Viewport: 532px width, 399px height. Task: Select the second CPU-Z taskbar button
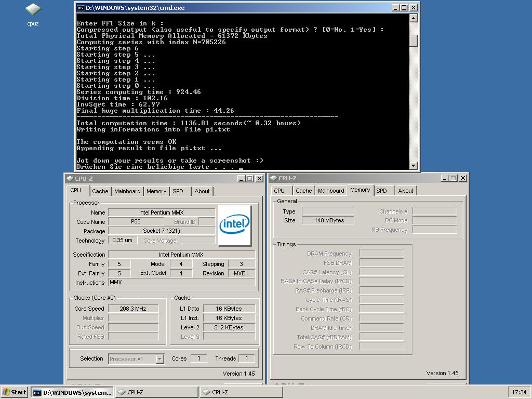241,392
